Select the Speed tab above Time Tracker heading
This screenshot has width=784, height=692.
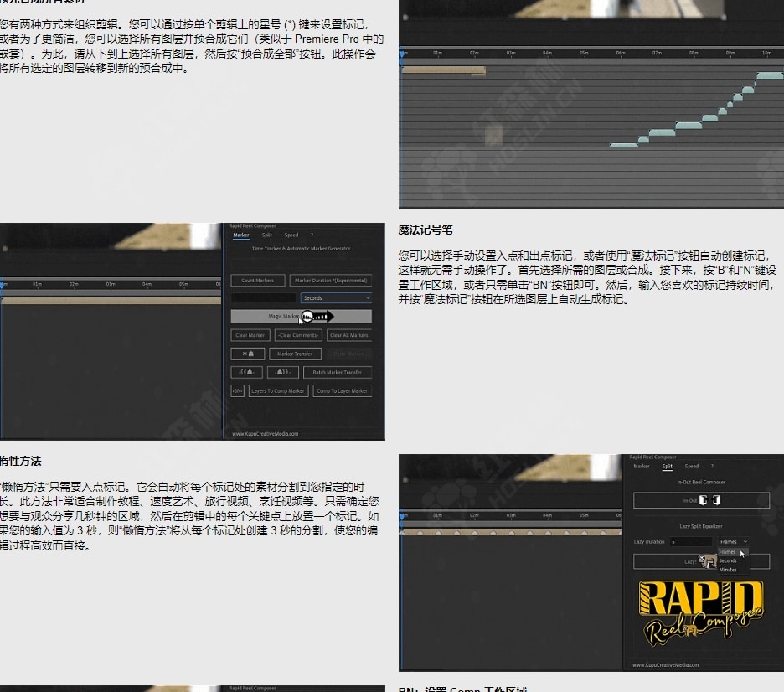click(291, 235)
